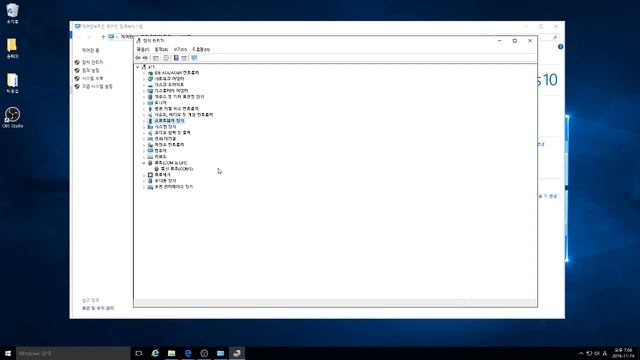Open 보안 및 유지 관리 link in System window
The image size is (640, 360).
98,308
